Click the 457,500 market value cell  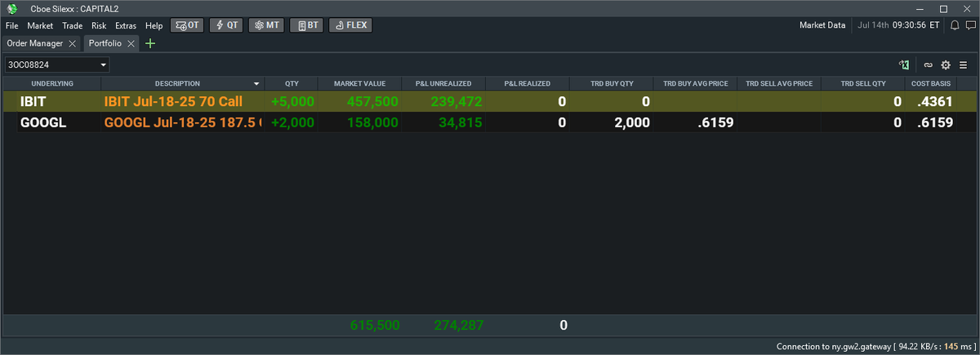[372, 102]
